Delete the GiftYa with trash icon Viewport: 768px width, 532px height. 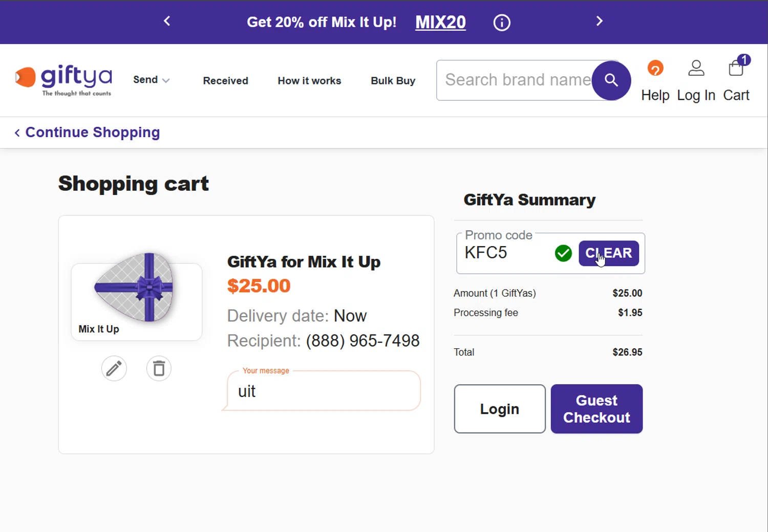click(x=159, y=368)
